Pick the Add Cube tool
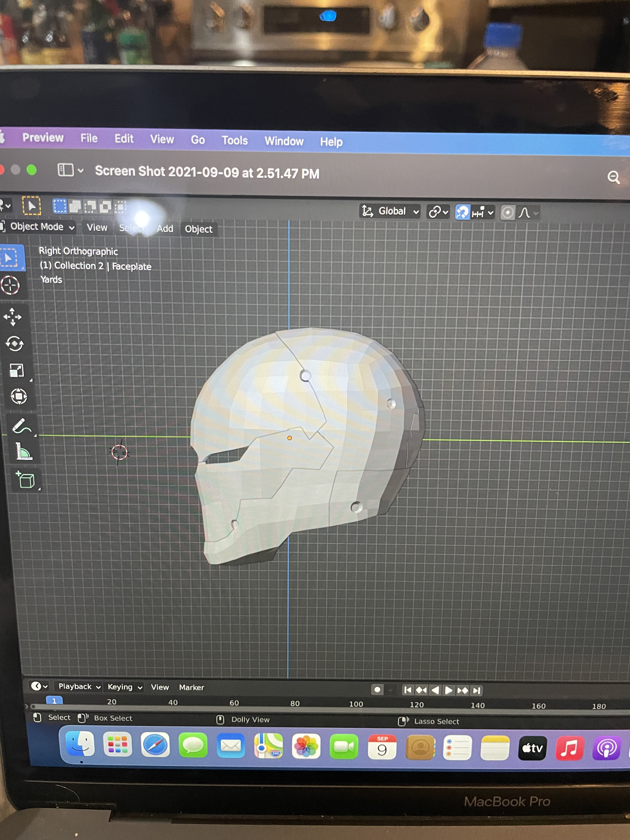The image size is (630, 840). [25, 480]
